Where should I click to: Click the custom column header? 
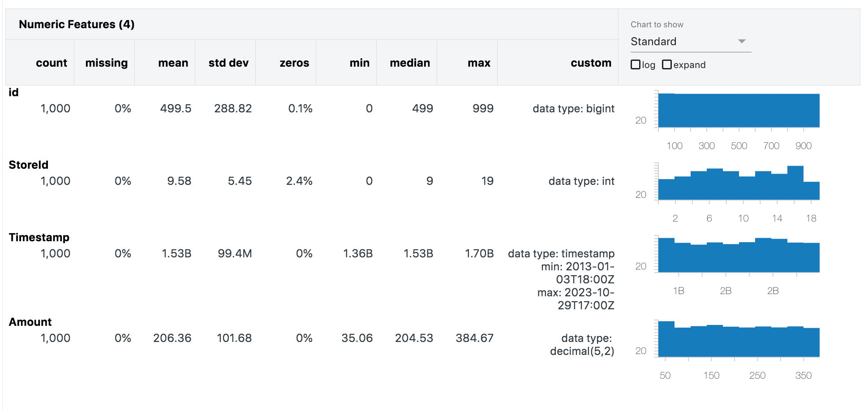click(x=591, y=63)
